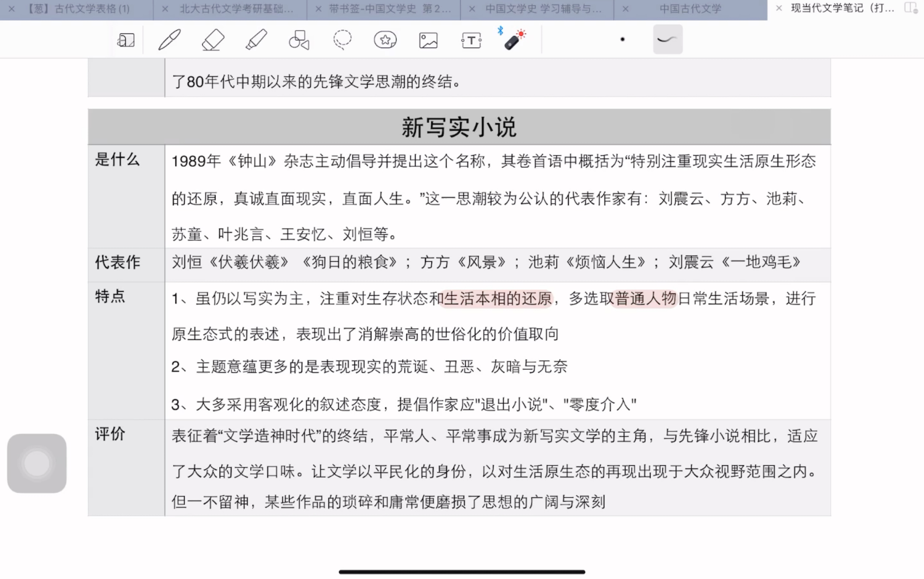Viewport: 924px width, 579px height.
Task: Select the Pen tool
Action: click(x=169, y=40)
